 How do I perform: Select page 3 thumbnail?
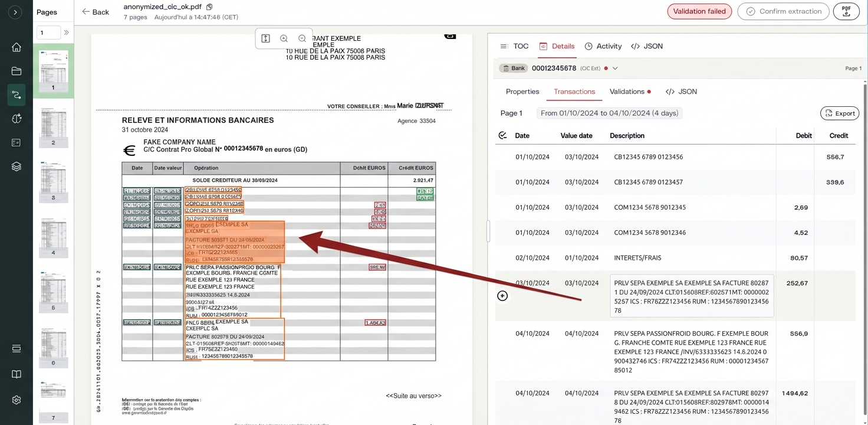point(53,179)
